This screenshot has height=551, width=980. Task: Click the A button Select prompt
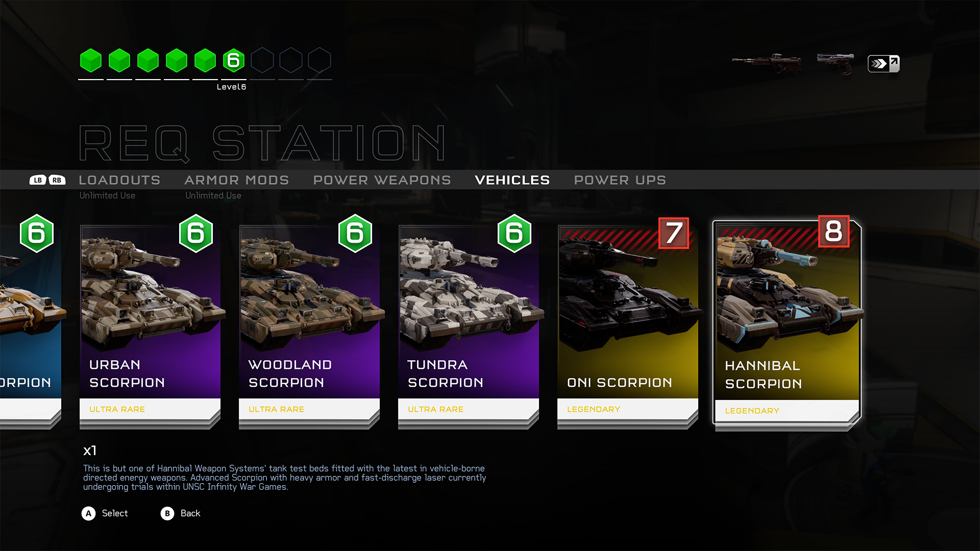click(x=105, y=513)
